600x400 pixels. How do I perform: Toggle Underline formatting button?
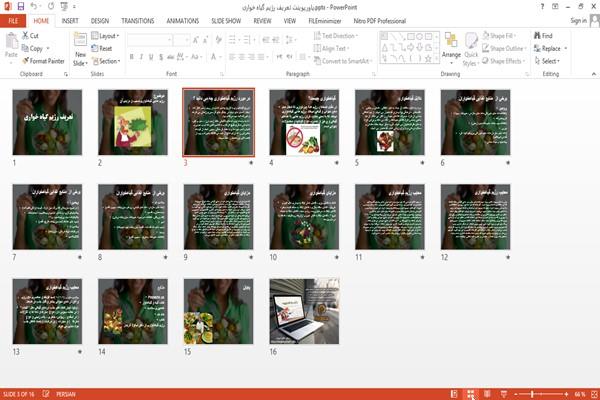pyautogui.click(x=151, y=57)
